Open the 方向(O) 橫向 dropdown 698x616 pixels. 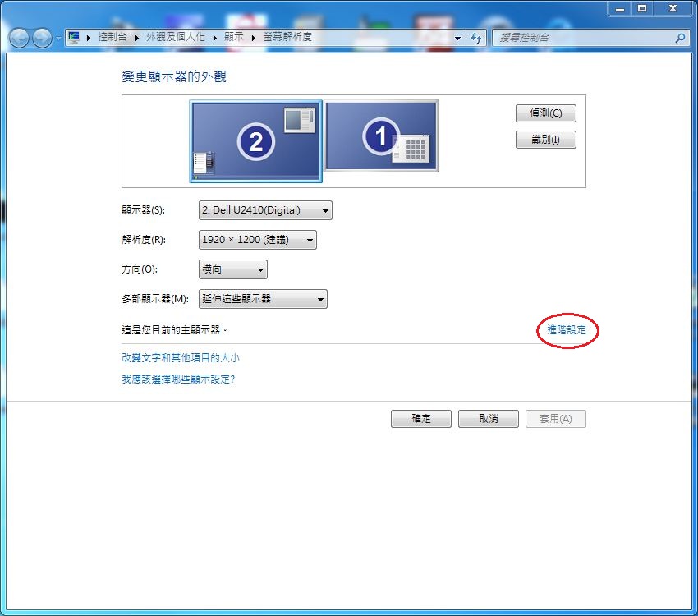[233, 269]
